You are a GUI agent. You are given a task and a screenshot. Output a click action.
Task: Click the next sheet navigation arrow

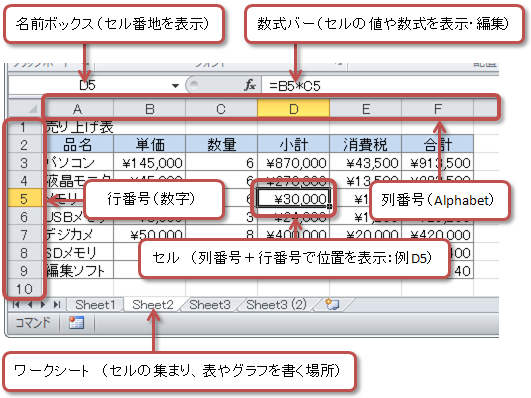click(x=43, y=305)
